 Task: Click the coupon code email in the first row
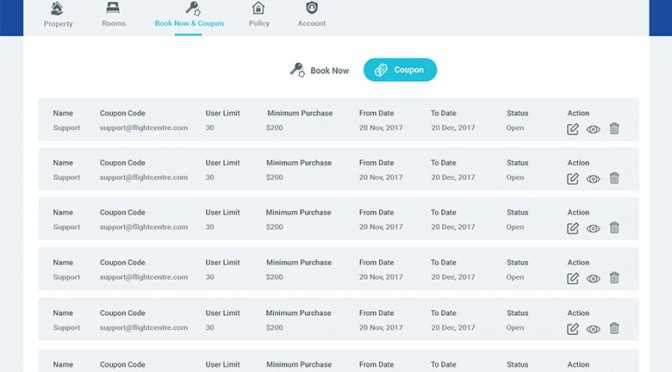[x=144, y=128]
